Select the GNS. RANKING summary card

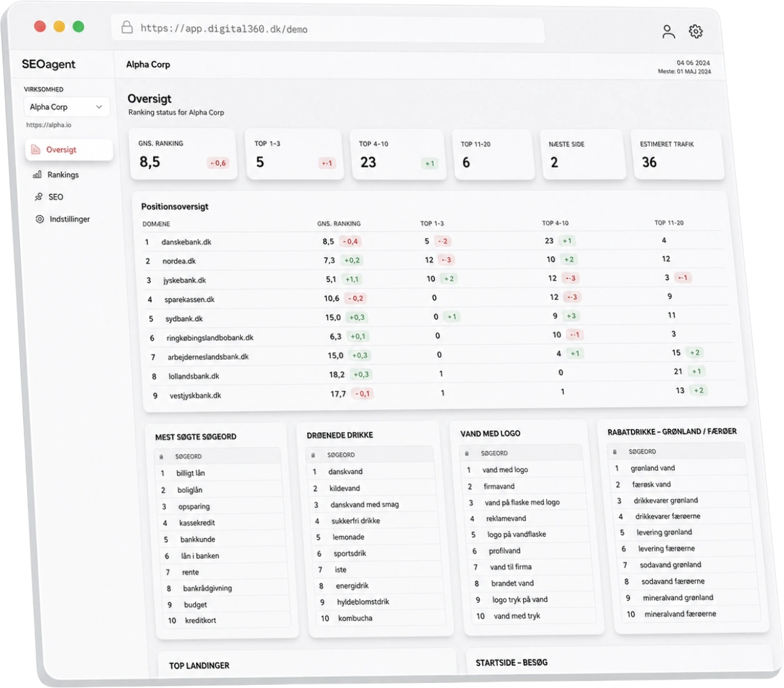(x=183, y=154)
